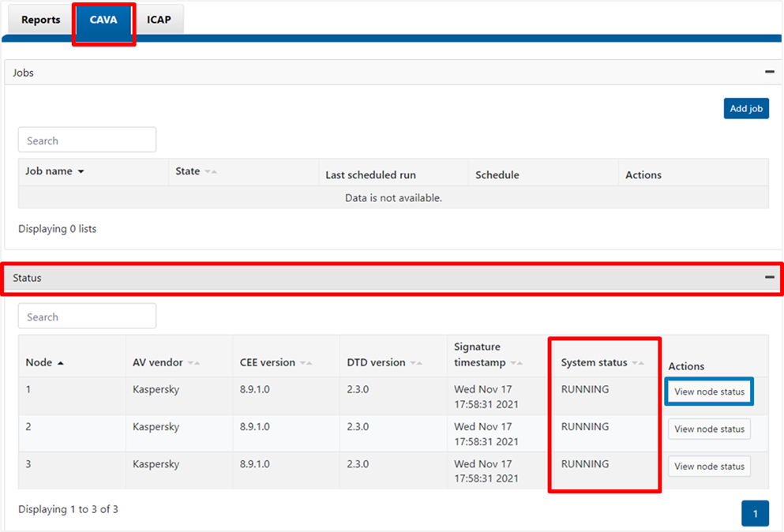Select the 2.3.0 DTD version for node 2
This screenshot has height=532, width=784.
[x=358, y=426]
